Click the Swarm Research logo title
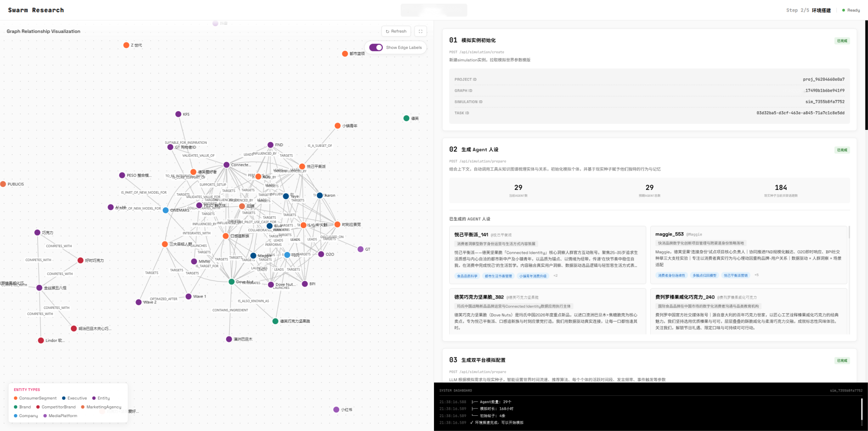 tap(36, 10)
